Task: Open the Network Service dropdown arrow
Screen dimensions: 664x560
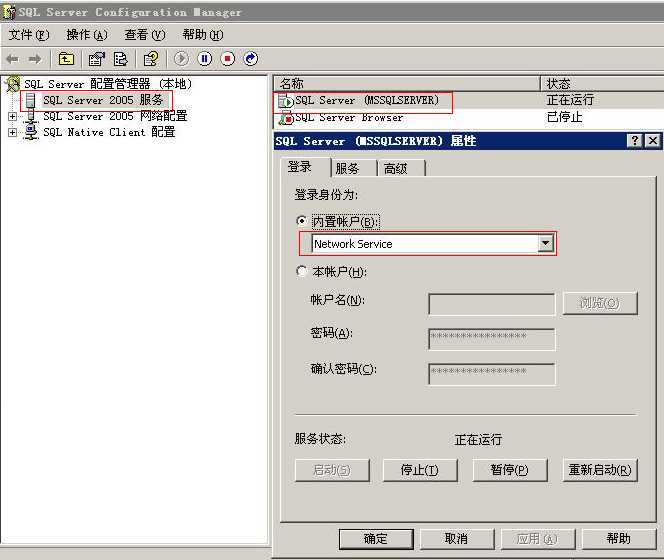Action: pyautogui.click(x=545, y=244)
